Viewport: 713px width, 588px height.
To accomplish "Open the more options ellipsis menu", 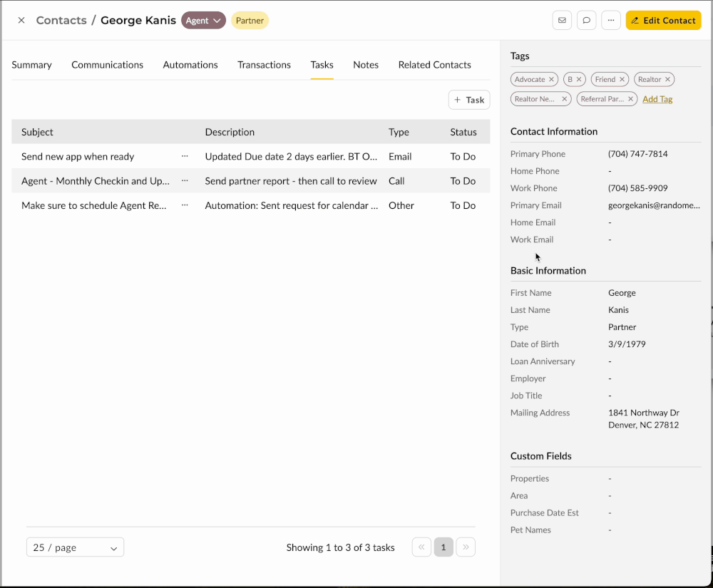I will pyautogui.click(x=611, y=20).
